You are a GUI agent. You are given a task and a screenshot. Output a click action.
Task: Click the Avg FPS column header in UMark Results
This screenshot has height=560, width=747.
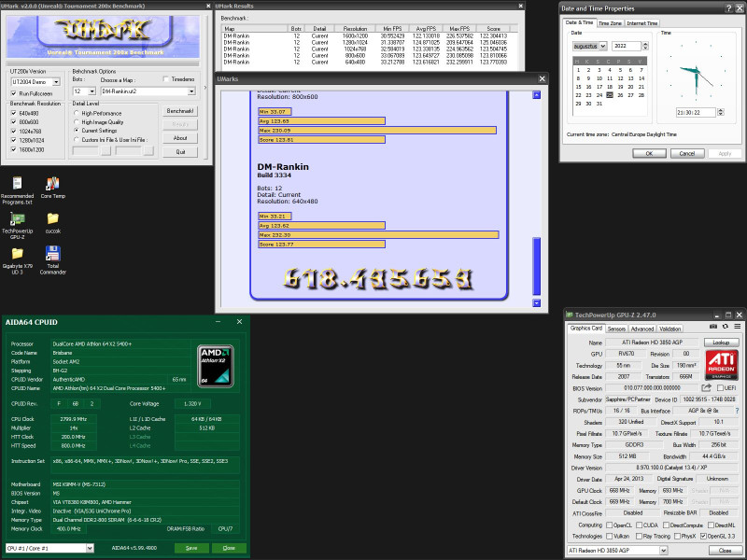(x=426, y=29)
